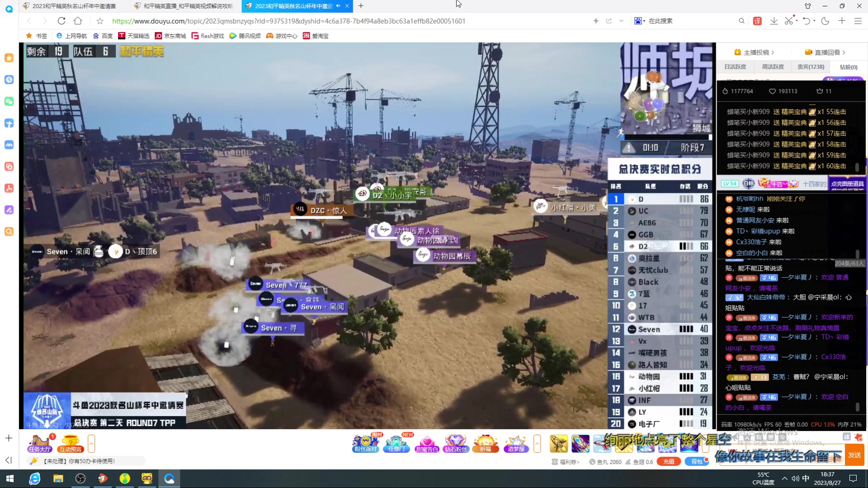The height and width of the screenshot is (488, 868).
Task: Open the downloads arrow icon
Action: pos(774,21)
